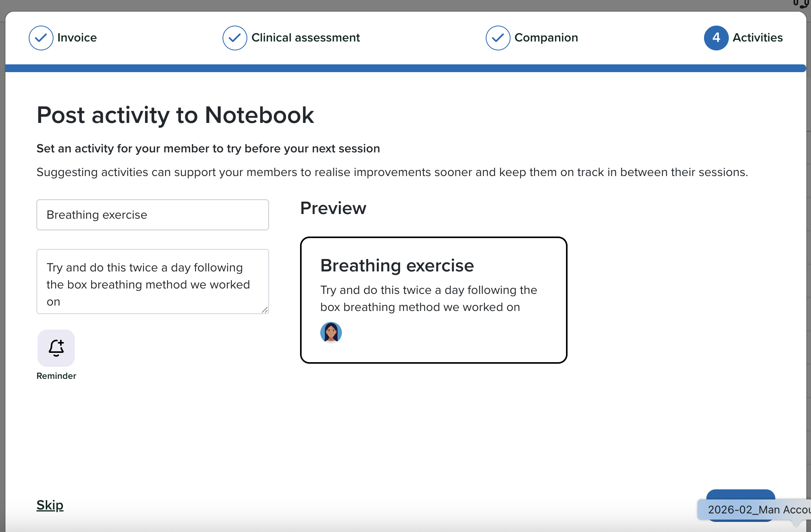This screenshot has width=811, height=532.
Task: Click the blue step progress bar
Action: pyautogui.click(x=405, y=68)
